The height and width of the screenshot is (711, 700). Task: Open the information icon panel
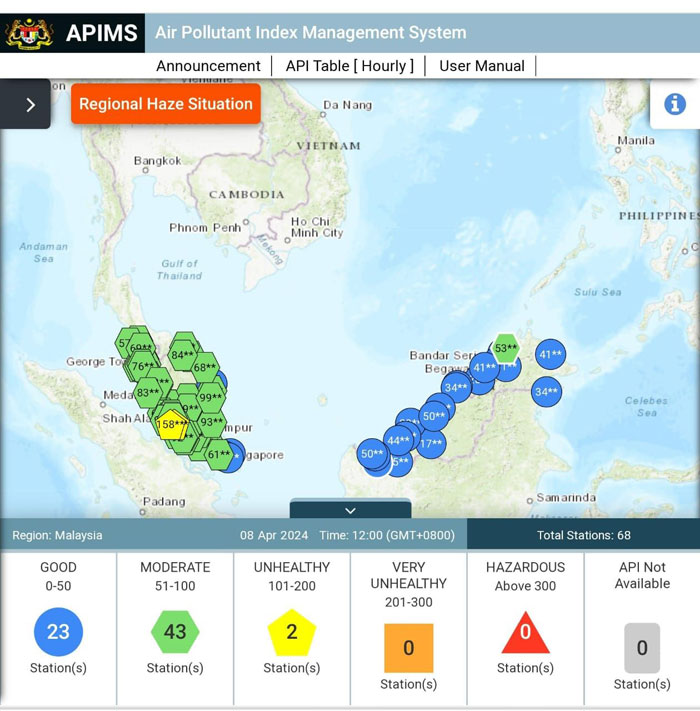coord(675,104)
